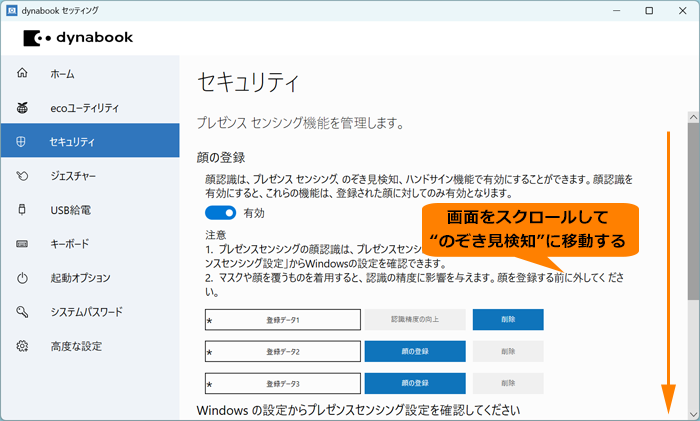Click the dynabook logo in header
Image resolution: width=700 pixels, height=421 pixels.
click(x=78, y=38)
